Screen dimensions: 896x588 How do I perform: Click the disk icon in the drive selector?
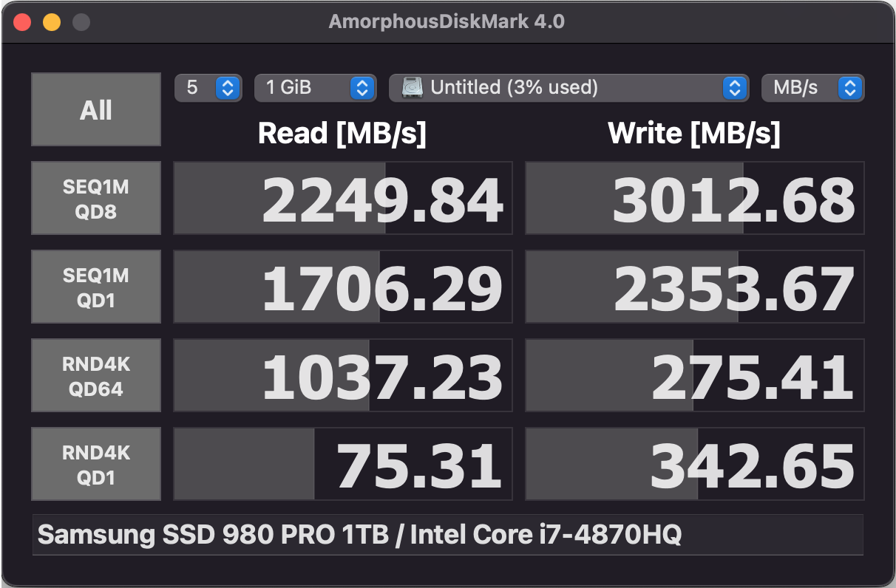(412, 87)
